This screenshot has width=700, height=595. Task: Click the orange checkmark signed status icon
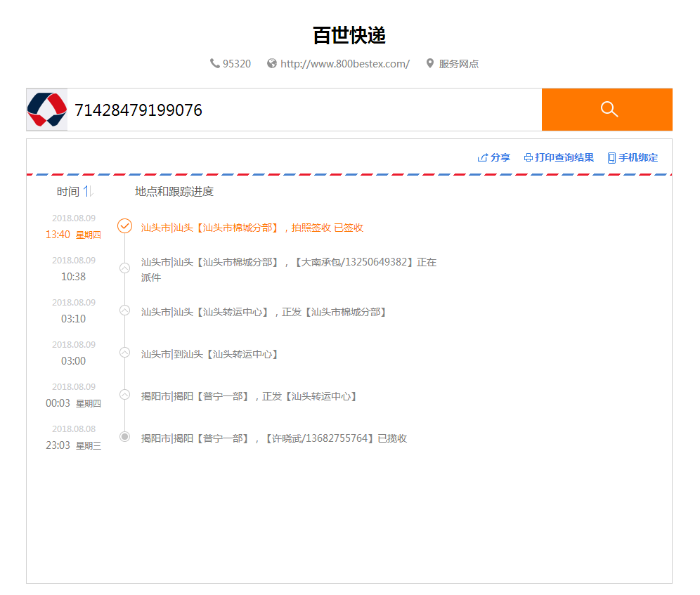(x=124, y=226)
